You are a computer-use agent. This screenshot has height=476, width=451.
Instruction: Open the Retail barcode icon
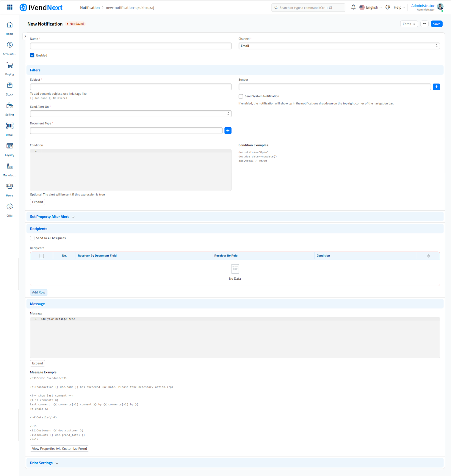10,126
